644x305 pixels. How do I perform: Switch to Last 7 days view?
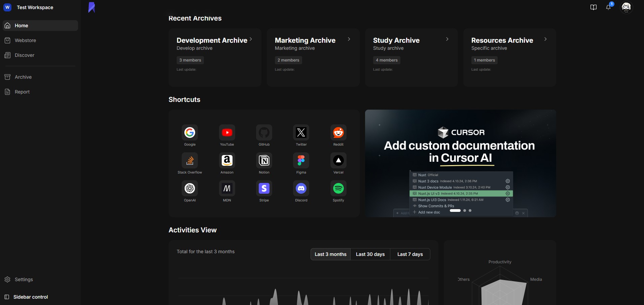click(x=410, y=254)
